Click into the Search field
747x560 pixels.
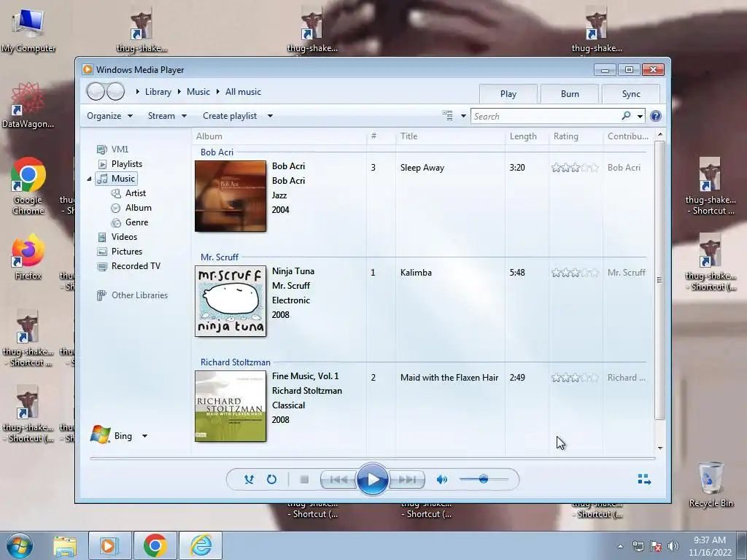(x=546, y=116)
